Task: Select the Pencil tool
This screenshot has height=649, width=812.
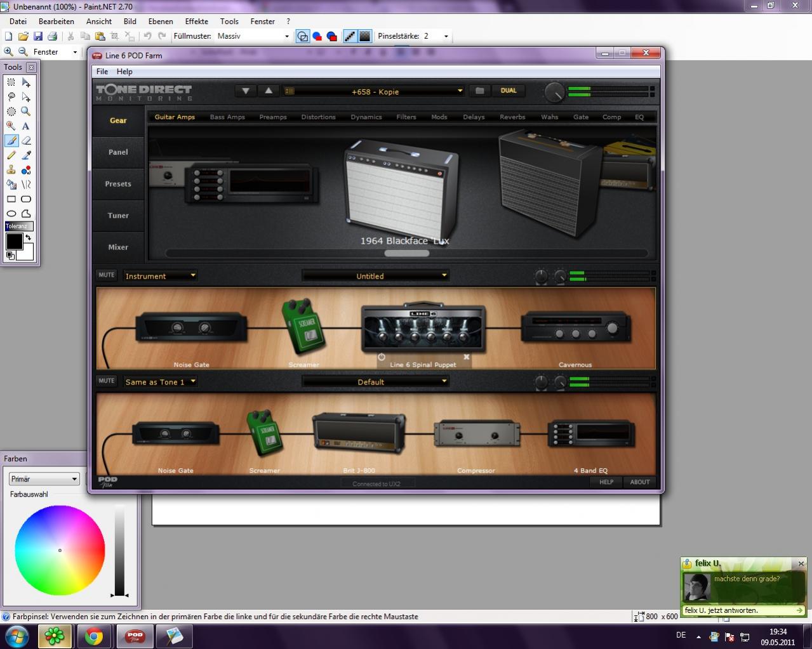Action: coord(11,155)
